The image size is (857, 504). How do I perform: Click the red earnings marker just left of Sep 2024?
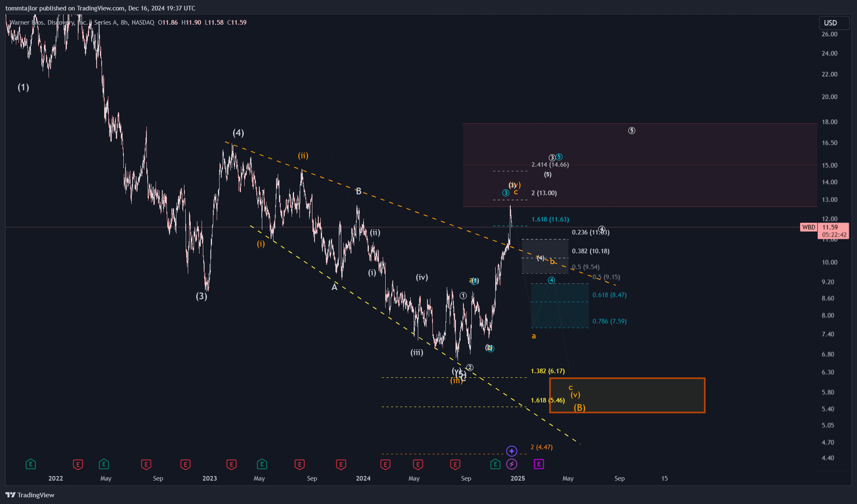point(455,464)
